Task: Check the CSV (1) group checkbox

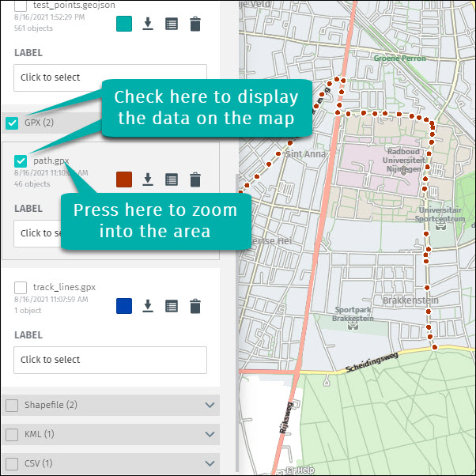Action: click(12, 463)
